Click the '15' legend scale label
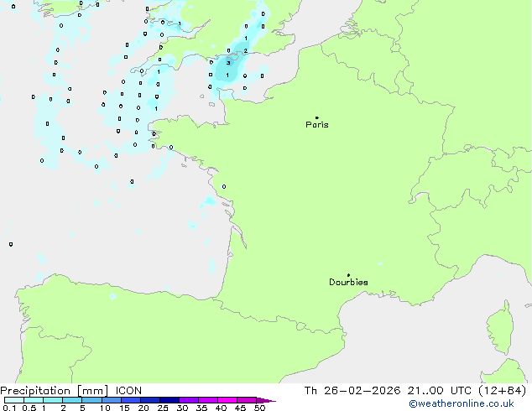 point(124,408)
